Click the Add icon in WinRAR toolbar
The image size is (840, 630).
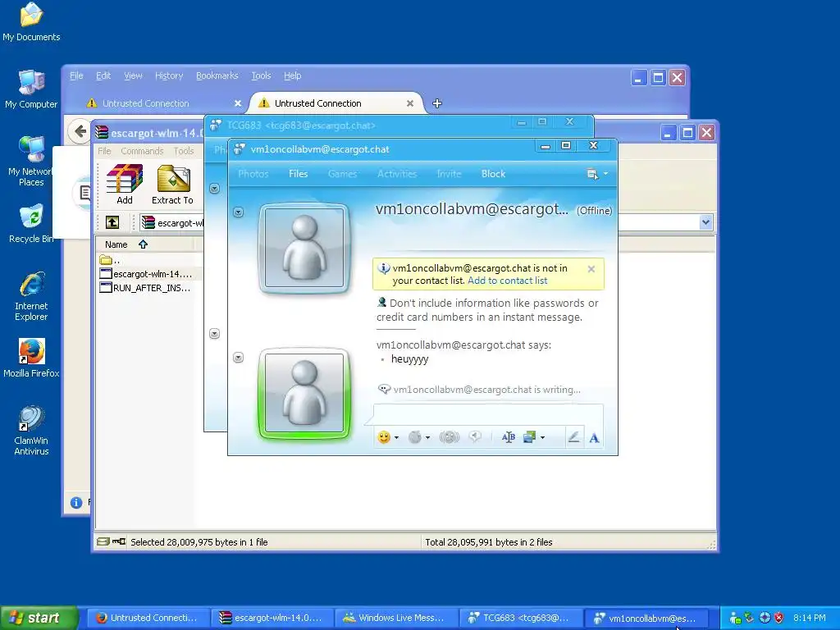pos(125,185)
